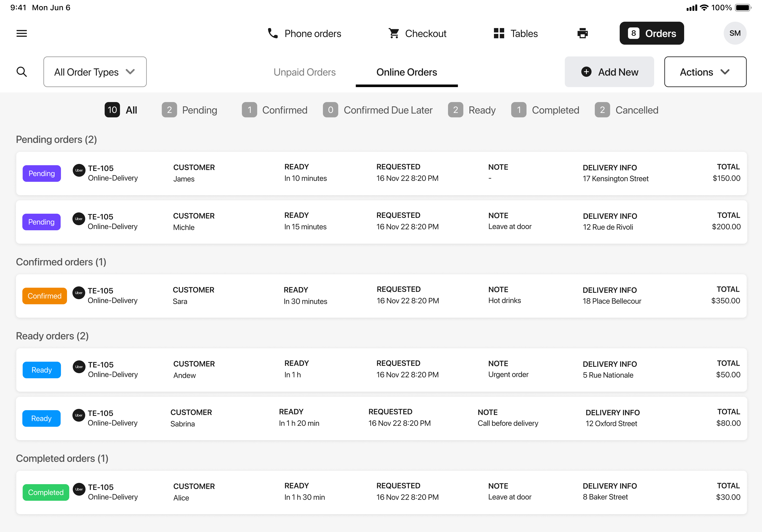
Task: Click Ready badge on Sabrina's order
Action: coord(41,418)
